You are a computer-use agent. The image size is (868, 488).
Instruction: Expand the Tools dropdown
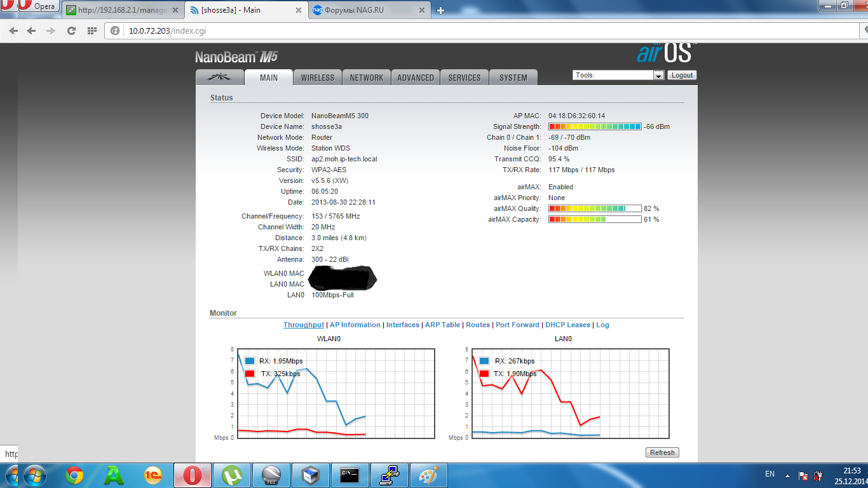(618, 75)
